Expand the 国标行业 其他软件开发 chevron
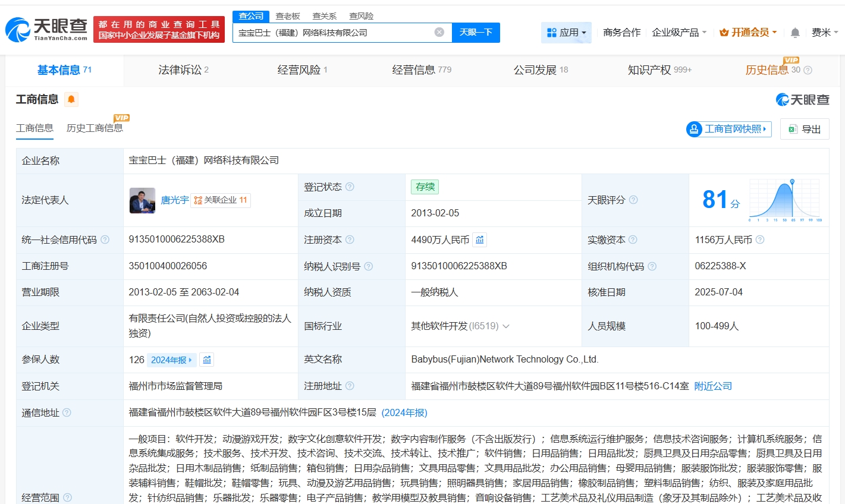 pos(506,326)
